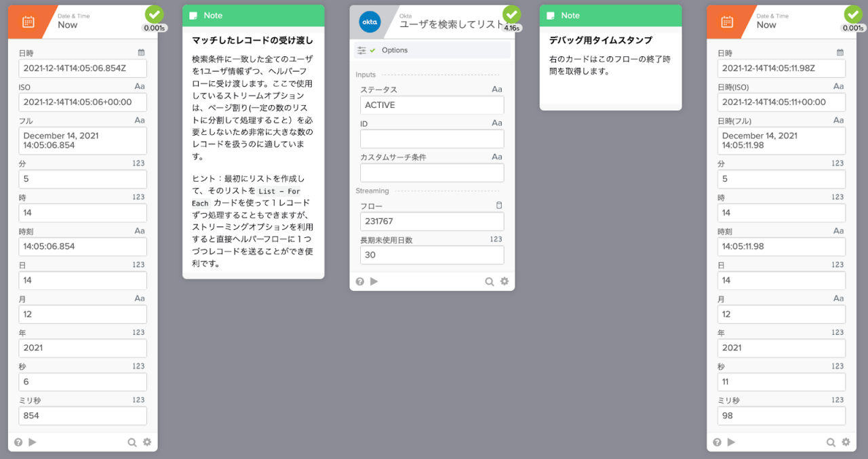Click the help question mark on the leftmost Now card
Screen dimensions: 868x459
coord(19,441)
